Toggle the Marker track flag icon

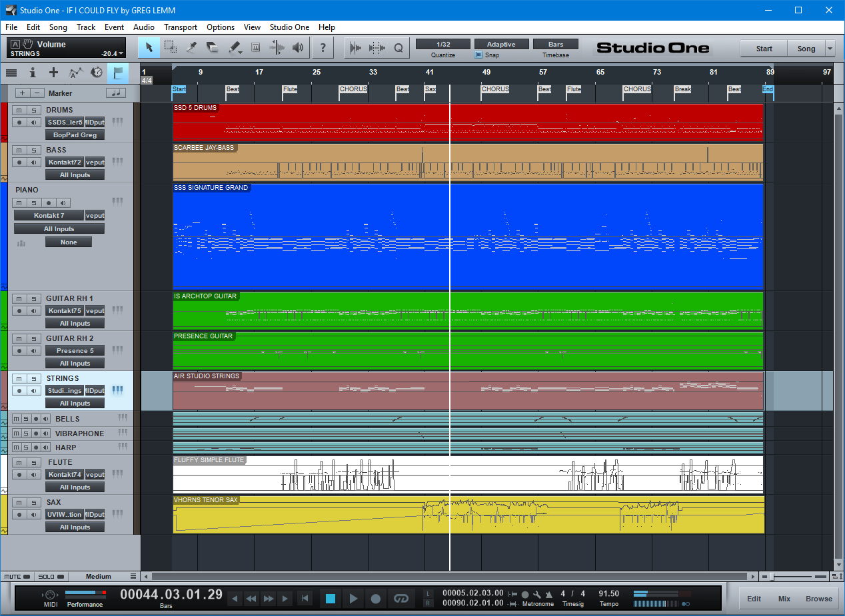pyautogui.click(x=118, y=73)
